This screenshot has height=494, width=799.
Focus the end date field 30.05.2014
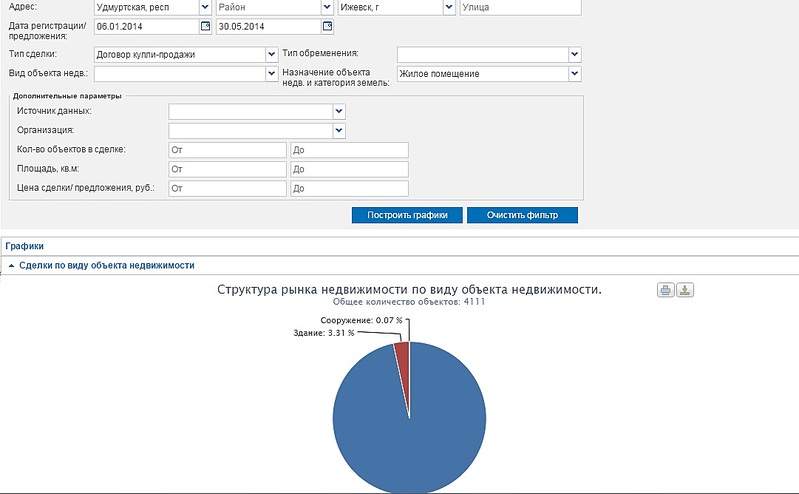pyautogui.click(x=269, y=27)
